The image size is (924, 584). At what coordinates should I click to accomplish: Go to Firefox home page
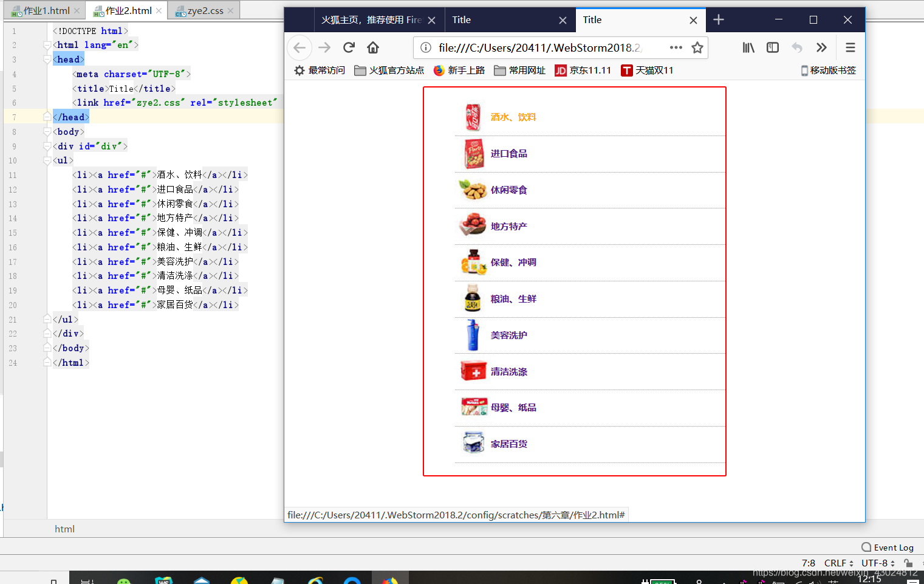click(x=373, y=47)
